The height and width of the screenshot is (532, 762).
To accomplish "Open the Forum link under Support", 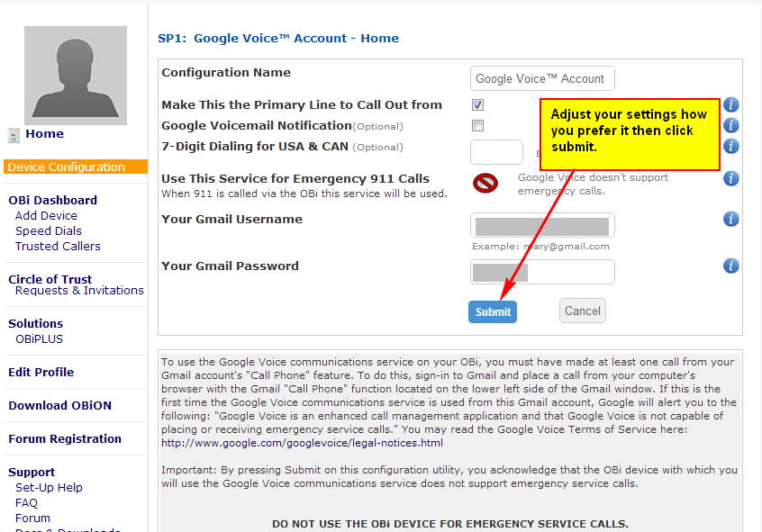I will tap(32, 518).
